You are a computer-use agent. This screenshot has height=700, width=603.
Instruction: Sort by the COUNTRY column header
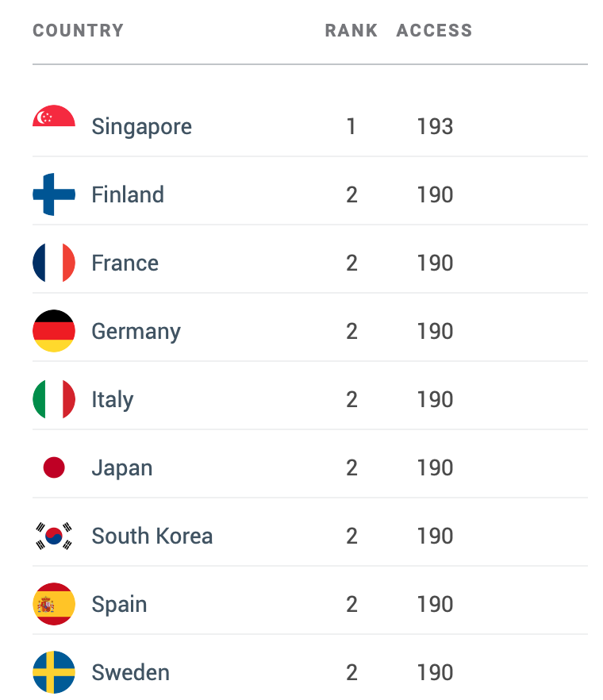coord(78,30)
